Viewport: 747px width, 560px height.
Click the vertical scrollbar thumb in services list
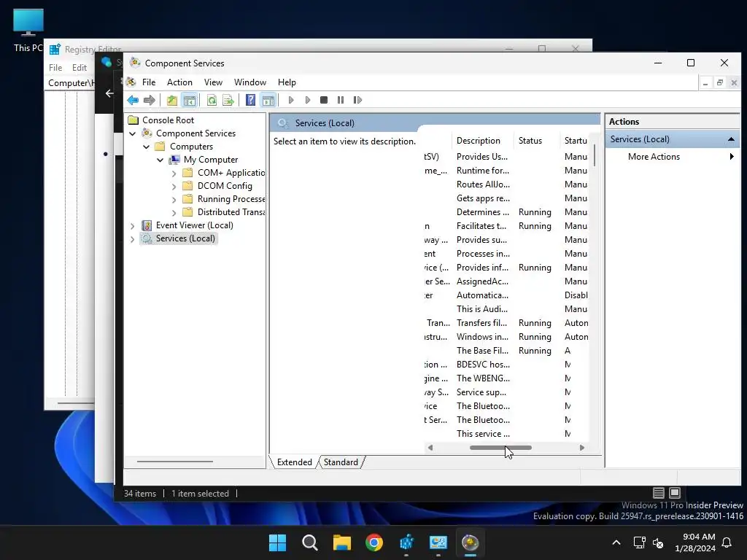click(x=594, y=156)
